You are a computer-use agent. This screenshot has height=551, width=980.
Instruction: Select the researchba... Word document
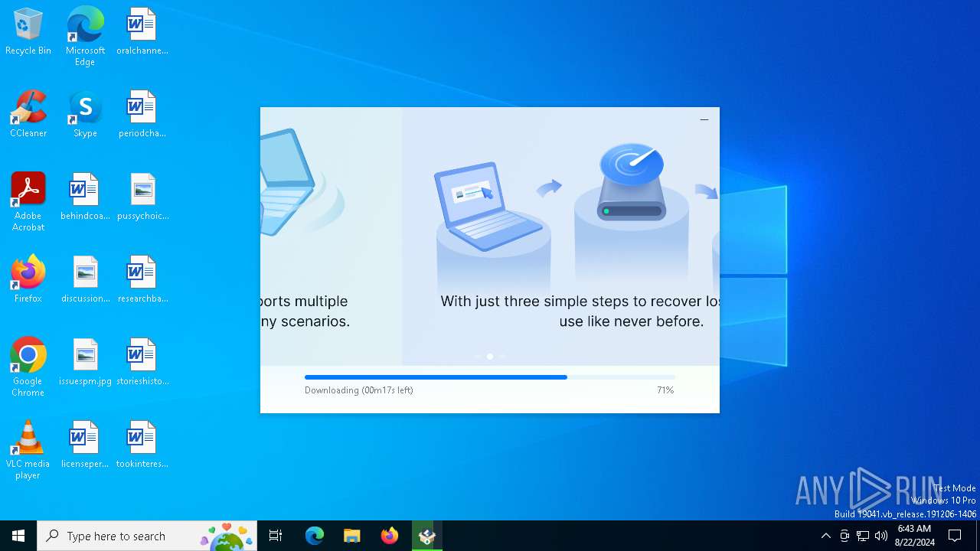pyautogui.click(x=142, y=280)
